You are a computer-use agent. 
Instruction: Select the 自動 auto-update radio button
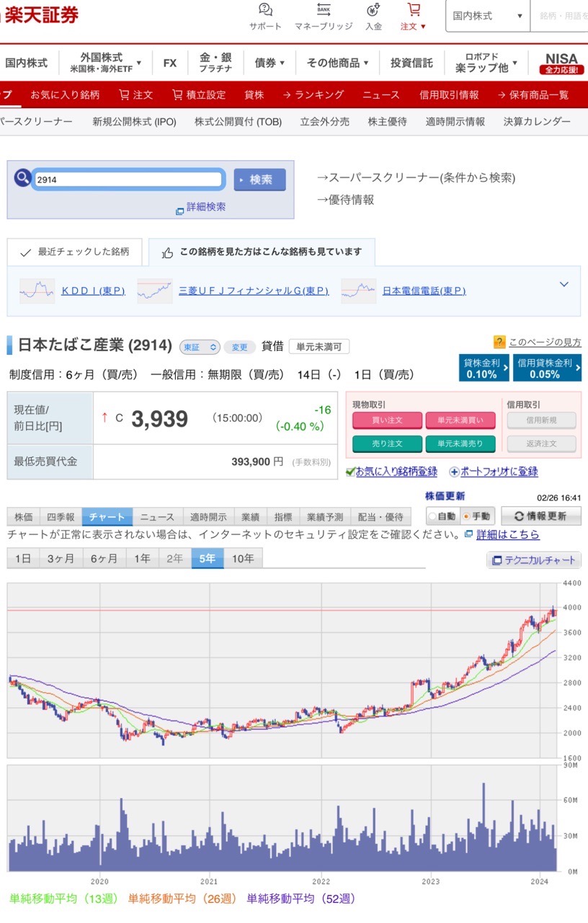[x=432, y=516]
